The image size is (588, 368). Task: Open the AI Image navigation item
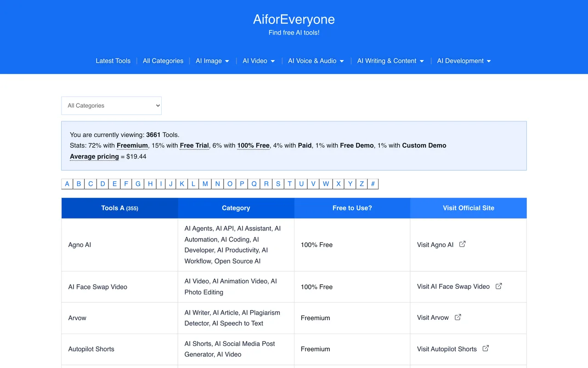coord(209,61)
